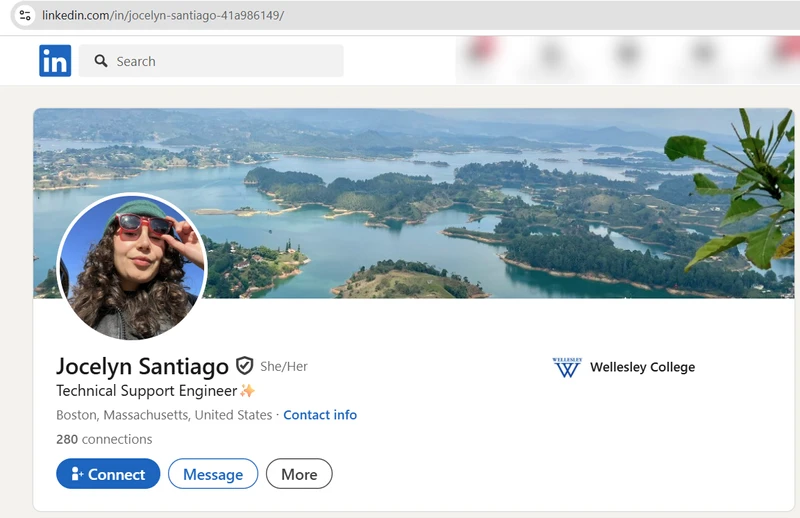Open the Contact info link
800x518 pixels.
click(x=320, y=415)
